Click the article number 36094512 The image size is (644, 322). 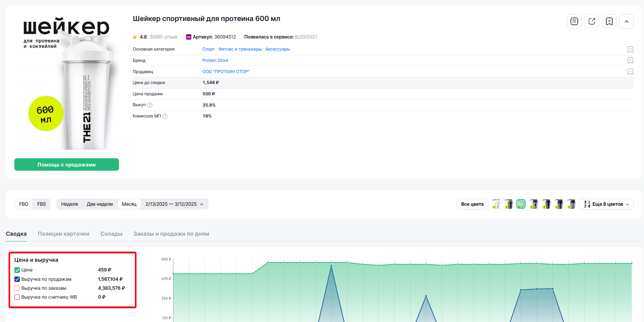225,37
